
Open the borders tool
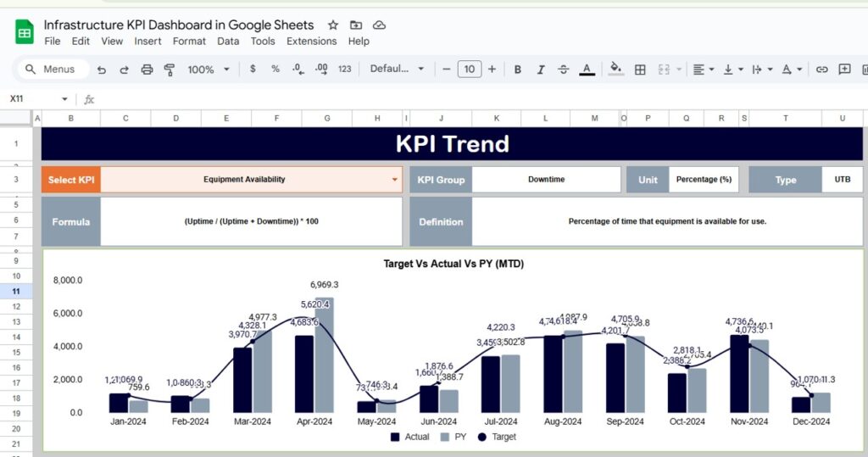640,70
